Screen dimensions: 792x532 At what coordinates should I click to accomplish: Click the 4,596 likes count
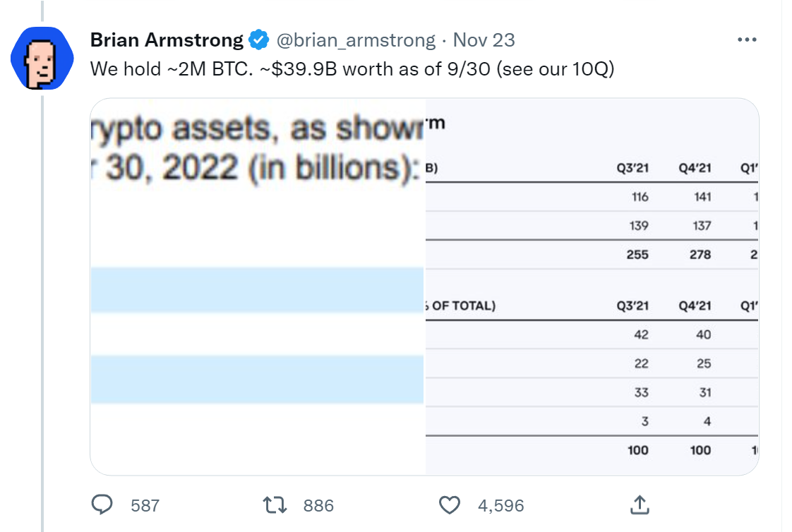click(501, 505)
